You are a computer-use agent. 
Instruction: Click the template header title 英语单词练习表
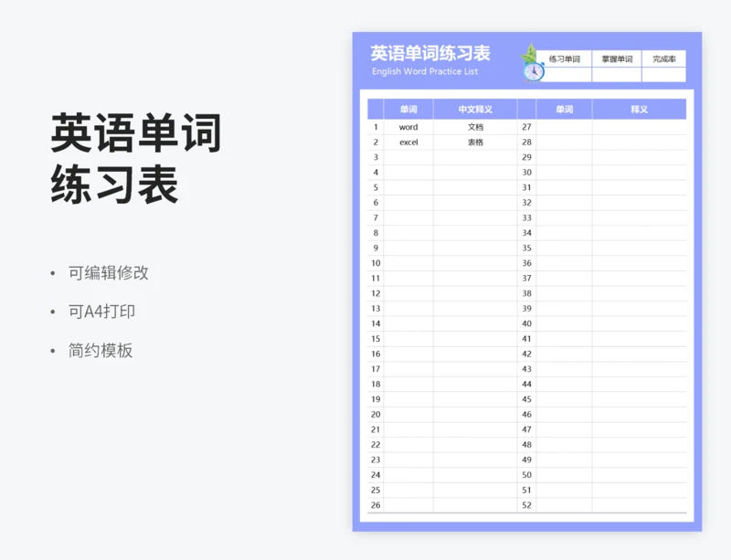430,53
